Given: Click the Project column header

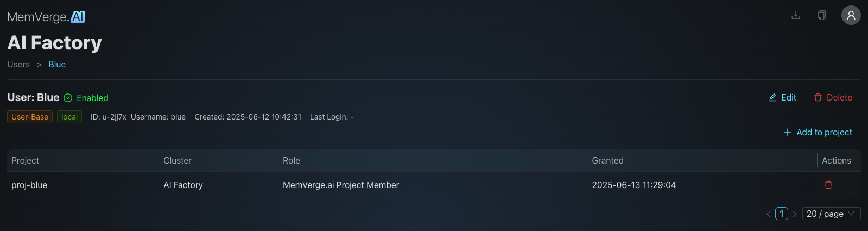Looking at the screenshot, I should [x=26, y=160].
